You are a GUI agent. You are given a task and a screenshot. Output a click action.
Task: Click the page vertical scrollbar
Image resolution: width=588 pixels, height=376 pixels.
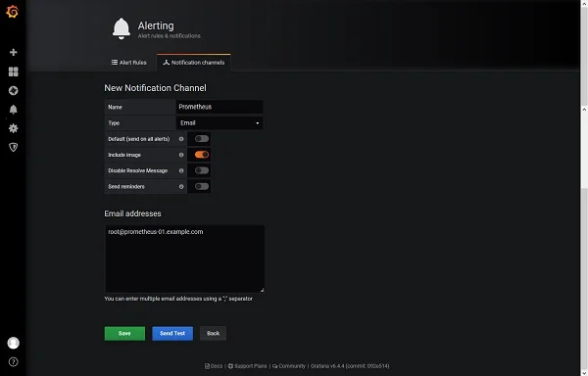coord(584,187)
